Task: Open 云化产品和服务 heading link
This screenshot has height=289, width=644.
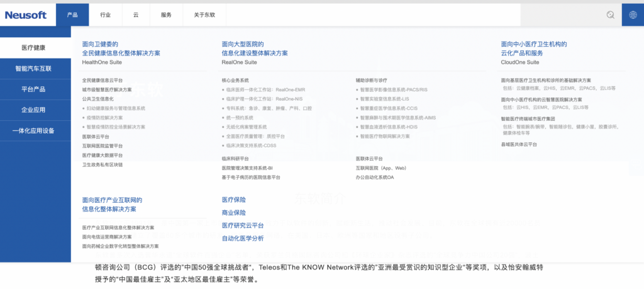Action: 522,54
